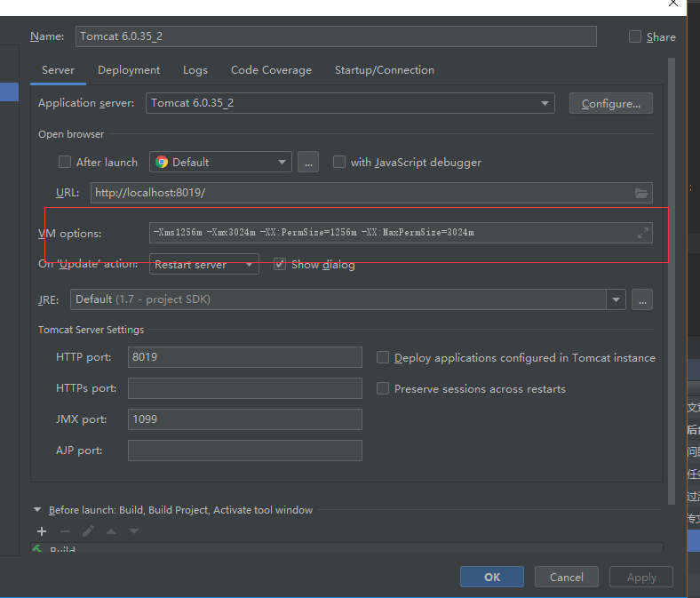Click the empty AJP port field
This screenshot has height=598, width=700.
[244, 450]
